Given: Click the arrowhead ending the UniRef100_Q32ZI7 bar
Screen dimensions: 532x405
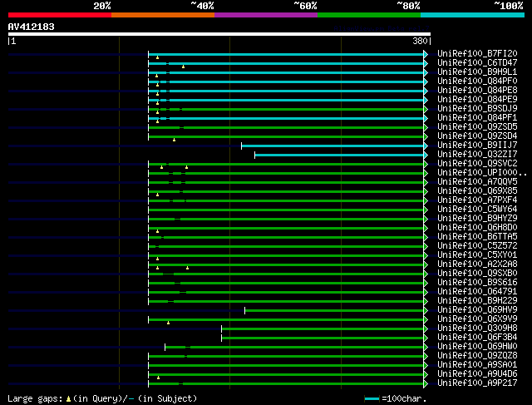Looking at the screenshot, I should (426, 156).
